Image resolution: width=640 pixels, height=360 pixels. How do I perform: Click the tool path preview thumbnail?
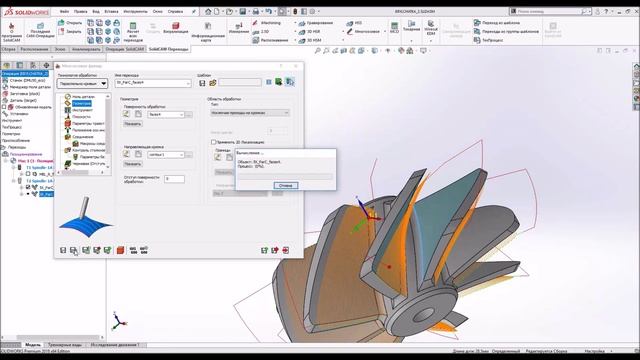[85, 217]
